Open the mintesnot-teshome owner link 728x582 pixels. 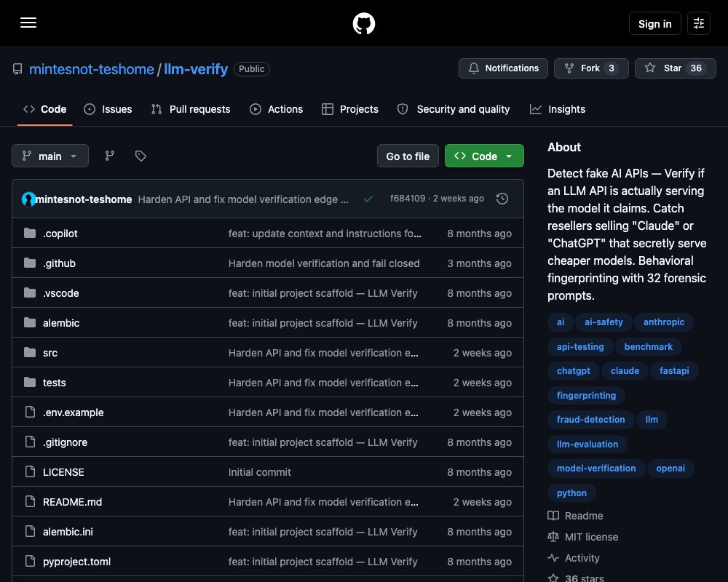(x=92, y=69)
